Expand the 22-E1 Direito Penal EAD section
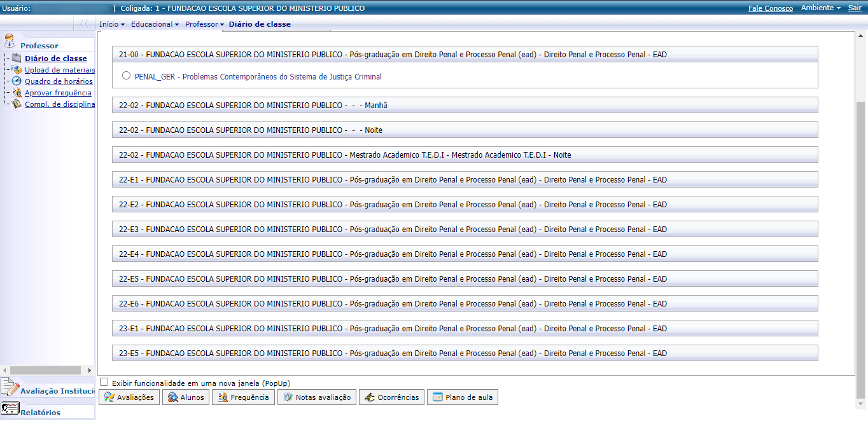The image size is (868, 426). pos(465,179)
